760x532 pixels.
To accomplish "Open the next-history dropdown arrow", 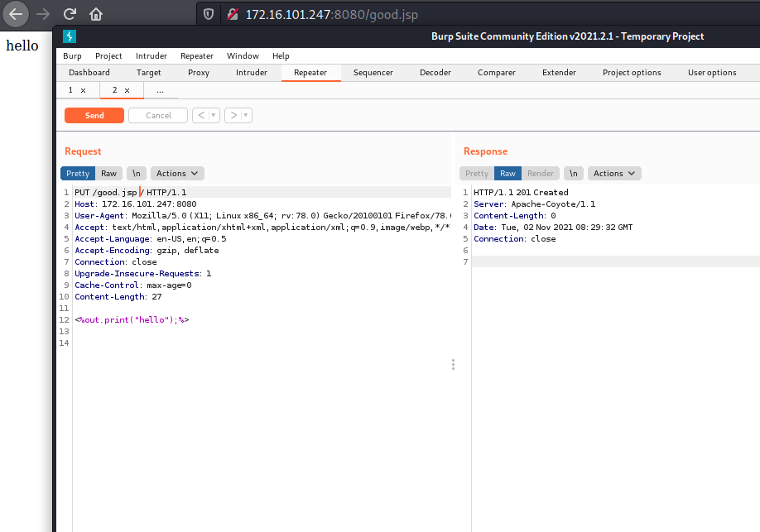I will [246, 115].
